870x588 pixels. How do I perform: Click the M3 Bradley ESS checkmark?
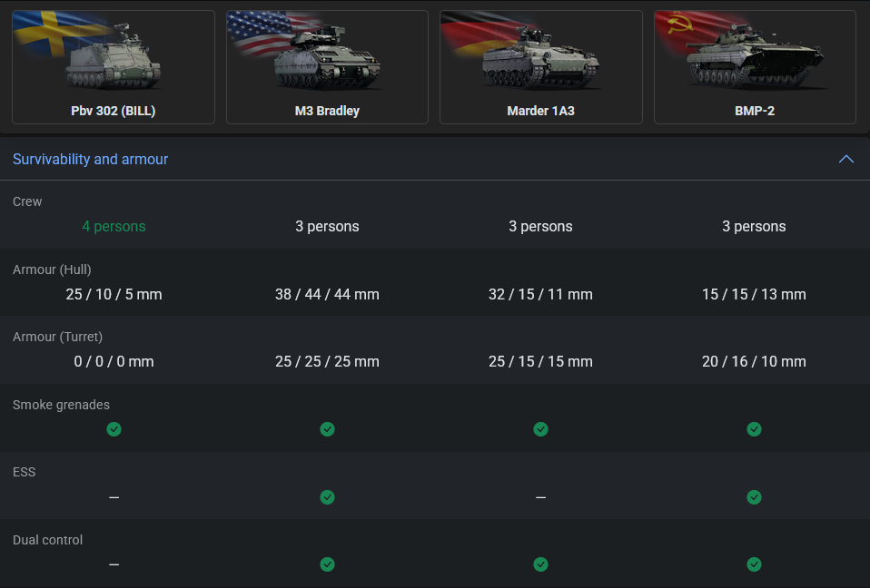(327, 497)
